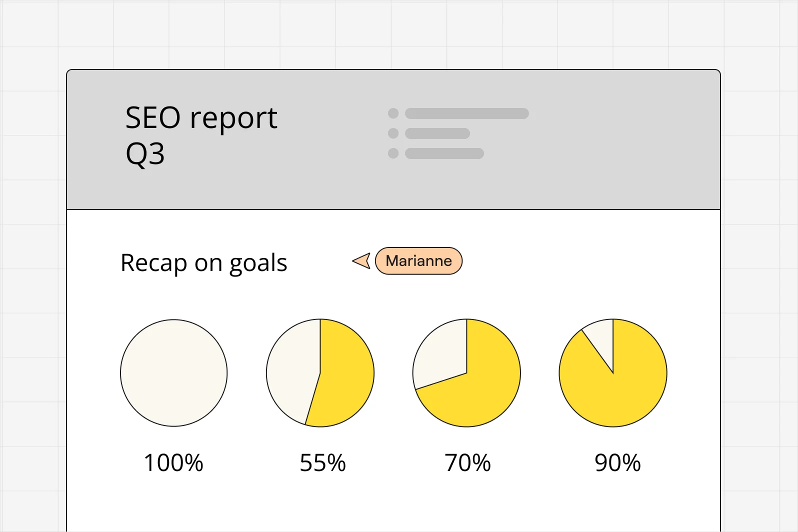The image size is (798, 532).
Task: Click the 70% pie chart
Action: tap(466, 373)
